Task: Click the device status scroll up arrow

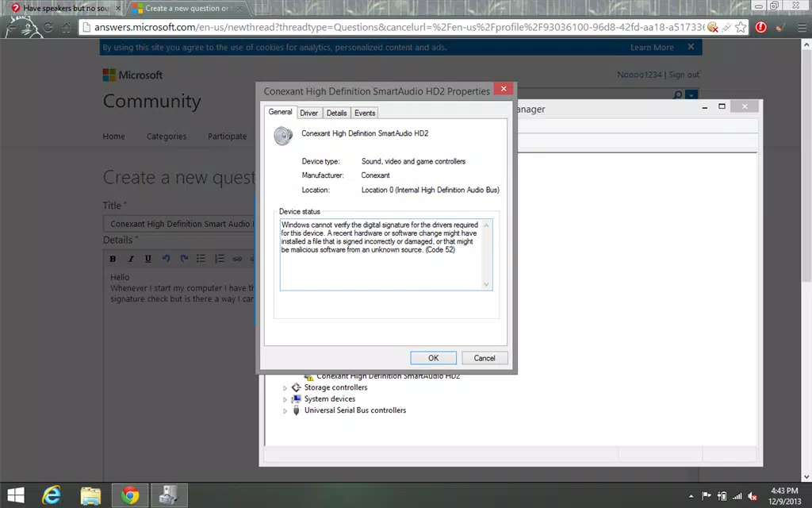Action: point(486,225)
